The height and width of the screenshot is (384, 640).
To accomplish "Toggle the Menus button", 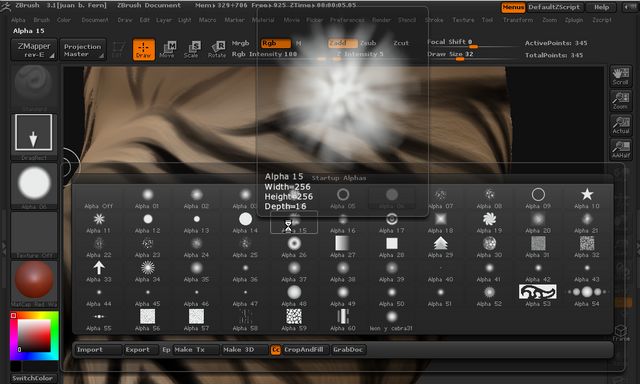I will pos(513,7).
